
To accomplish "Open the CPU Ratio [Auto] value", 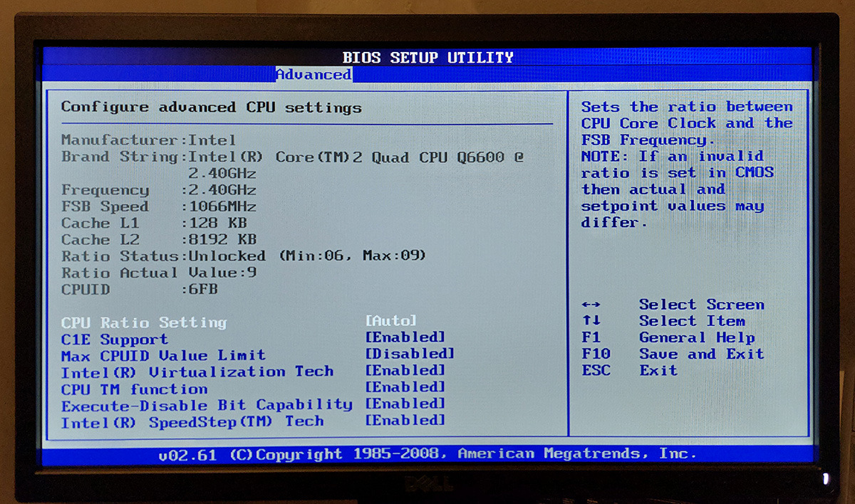I will 390,321.
